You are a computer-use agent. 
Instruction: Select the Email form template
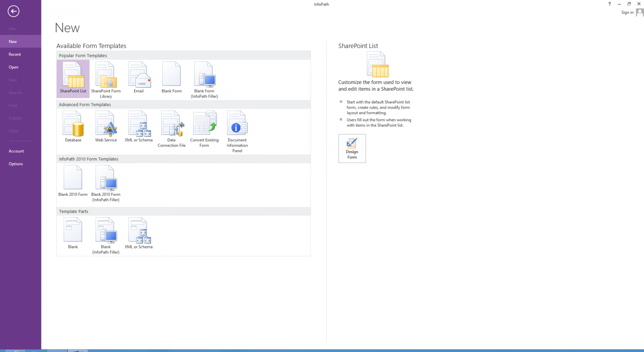[139, 78]
